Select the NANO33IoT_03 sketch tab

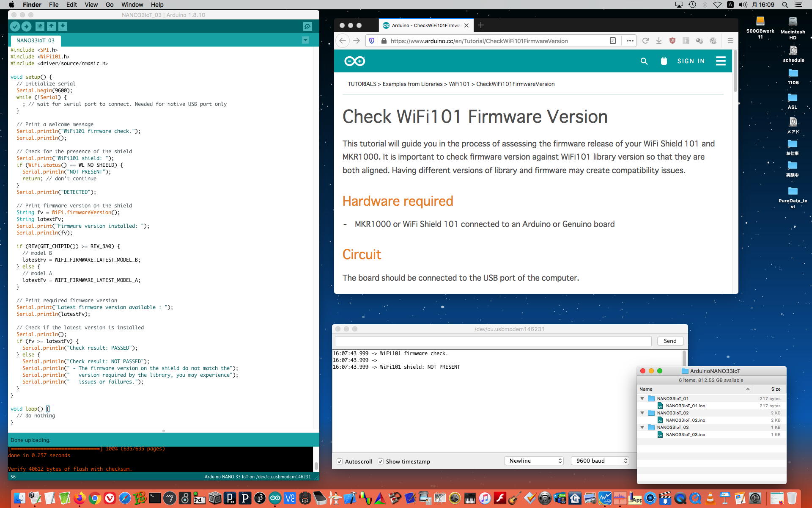(x=36, y=41)
